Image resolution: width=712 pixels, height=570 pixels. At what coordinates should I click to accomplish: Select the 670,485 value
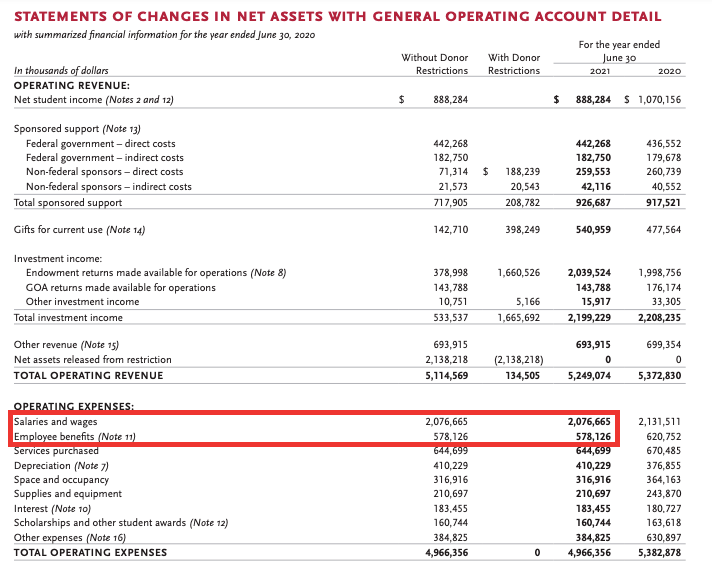[664, 451]
